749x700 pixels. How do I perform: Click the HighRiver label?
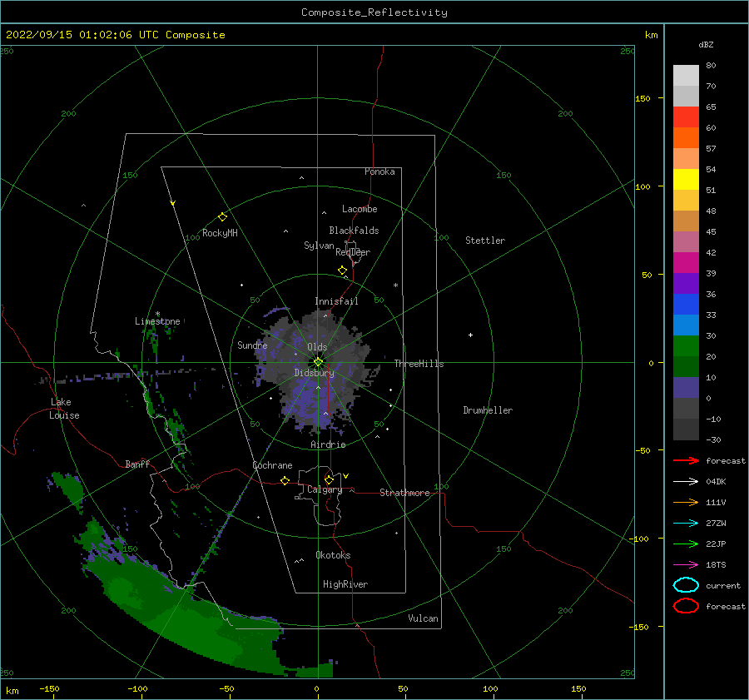(x=345, y=584)
